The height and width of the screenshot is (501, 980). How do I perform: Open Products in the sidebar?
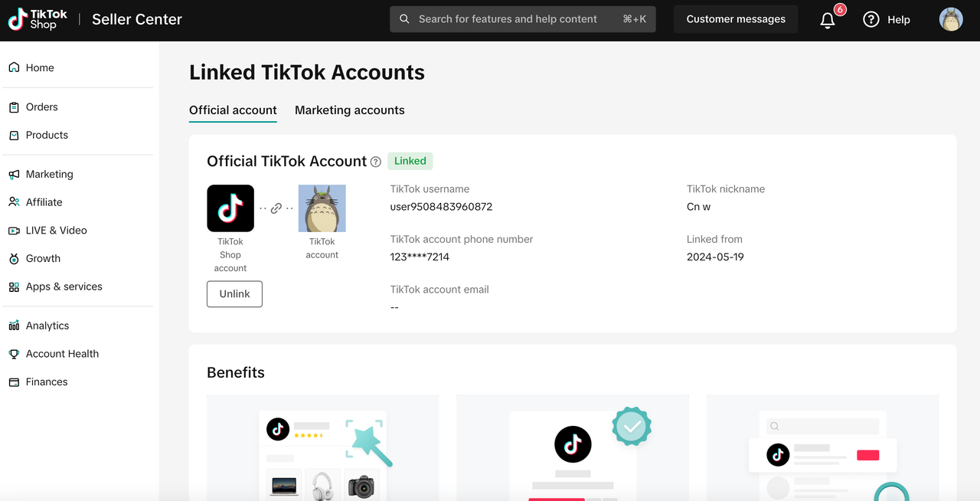pyautogui.click(x=47, y=135)
